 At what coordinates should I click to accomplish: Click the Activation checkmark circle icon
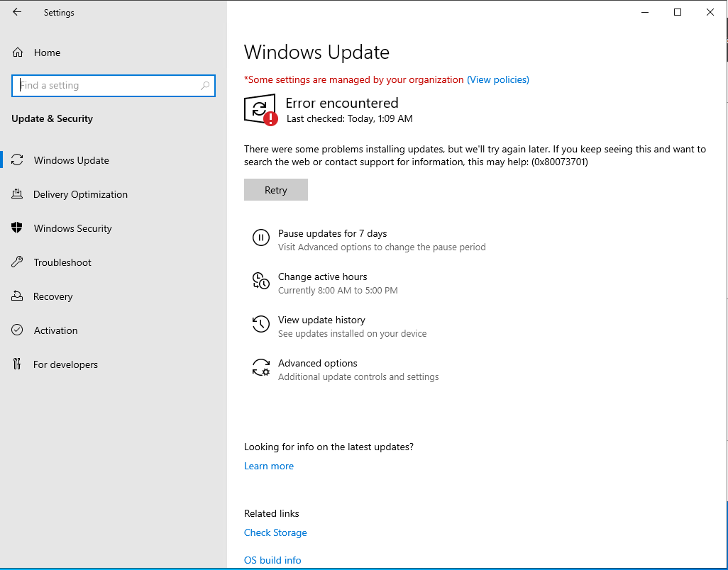tap(17, 330)
